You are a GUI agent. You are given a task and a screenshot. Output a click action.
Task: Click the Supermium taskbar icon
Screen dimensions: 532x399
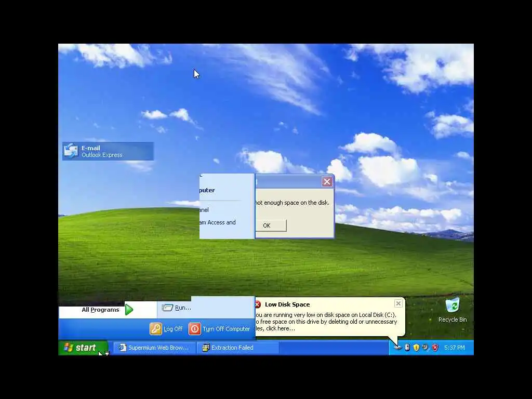click(x=122, y=348)
